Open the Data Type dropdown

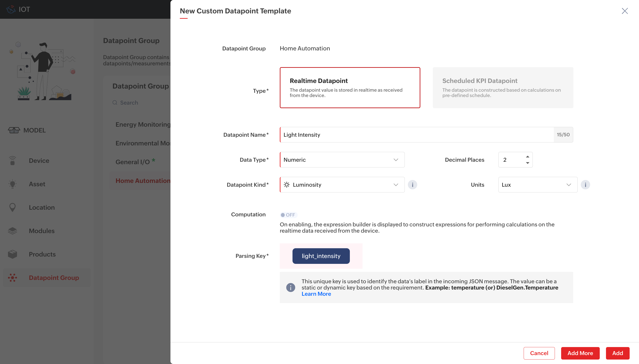coord(342,160)
